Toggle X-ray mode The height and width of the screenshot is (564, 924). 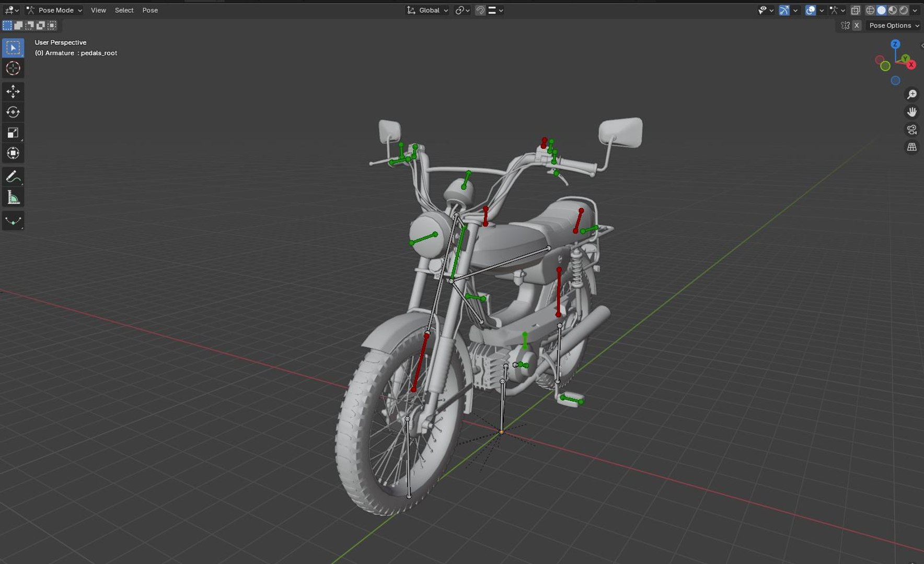coord(855,10)
